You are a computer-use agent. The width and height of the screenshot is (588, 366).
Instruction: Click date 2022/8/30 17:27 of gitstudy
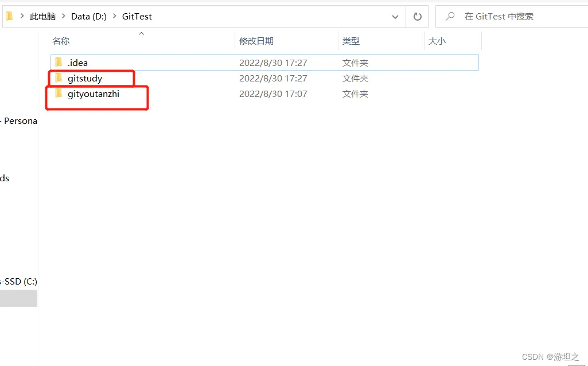click(273, 79)
